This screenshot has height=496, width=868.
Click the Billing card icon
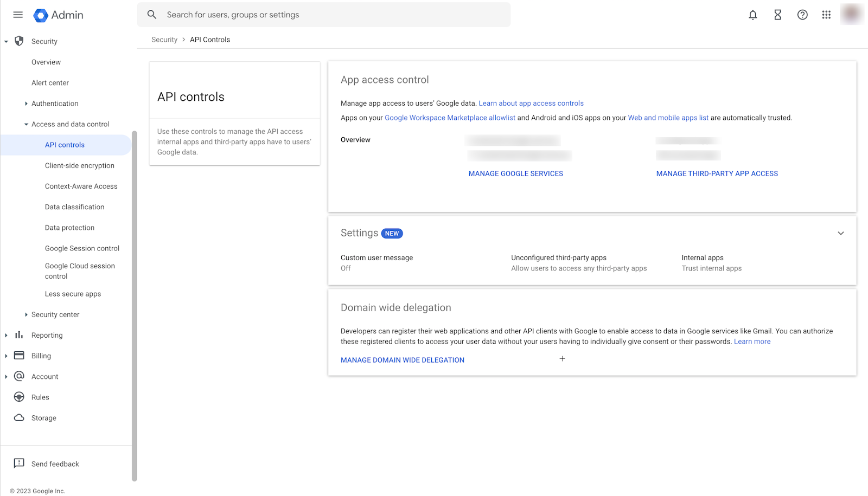coord(19,356)
